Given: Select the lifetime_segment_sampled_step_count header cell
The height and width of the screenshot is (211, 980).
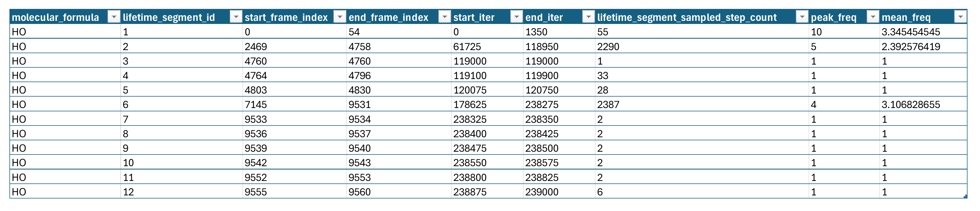Looking at the screenshot, I should (702, 17).
